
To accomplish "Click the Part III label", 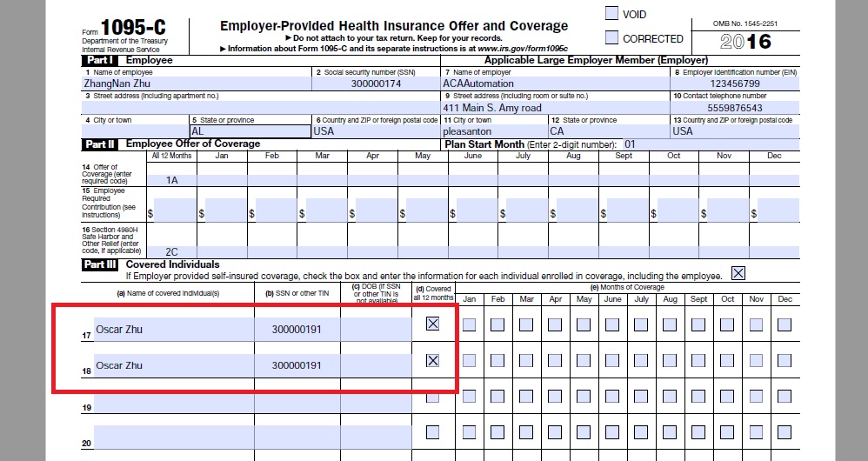I will (100, 264).
